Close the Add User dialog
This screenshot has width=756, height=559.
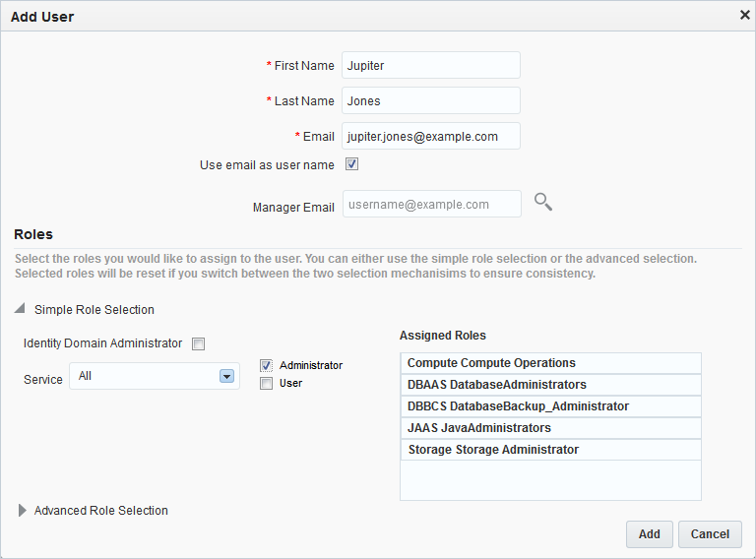pyautogui.click(x=745, y=15)
